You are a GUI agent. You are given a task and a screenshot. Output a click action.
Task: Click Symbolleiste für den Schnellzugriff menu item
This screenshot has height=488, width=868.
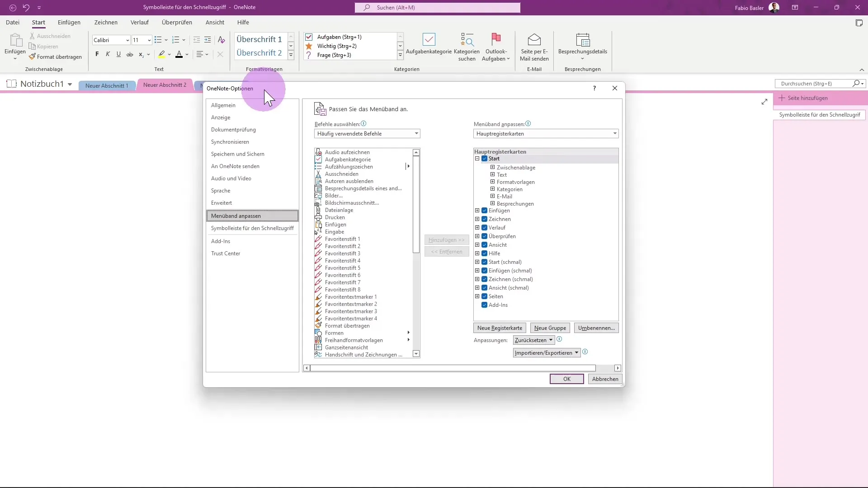tap(253, 228)
